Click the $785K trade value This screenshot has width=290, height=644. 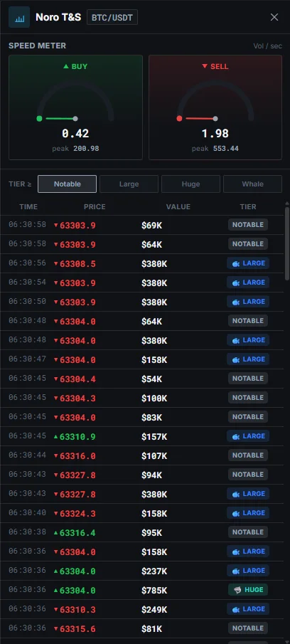(x=154, y=590)
